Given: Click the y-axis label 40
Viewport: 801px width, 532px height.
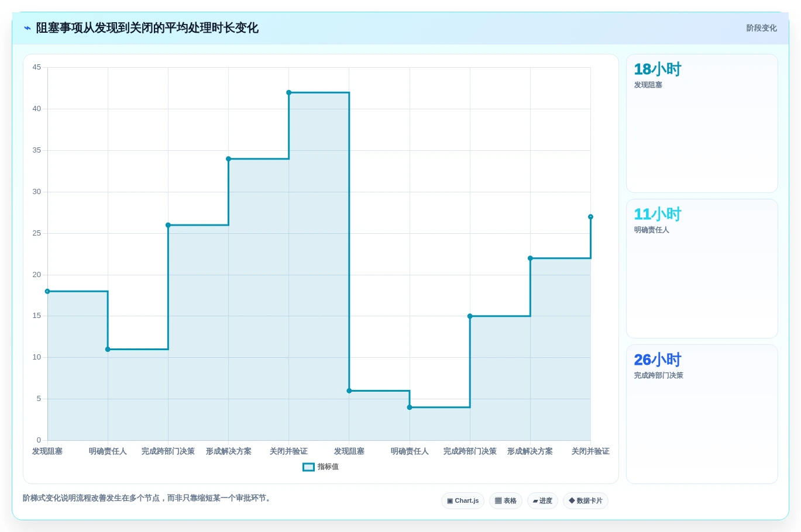Looking at the screenshot, I should pyautogui.click(x=37, y=109).
